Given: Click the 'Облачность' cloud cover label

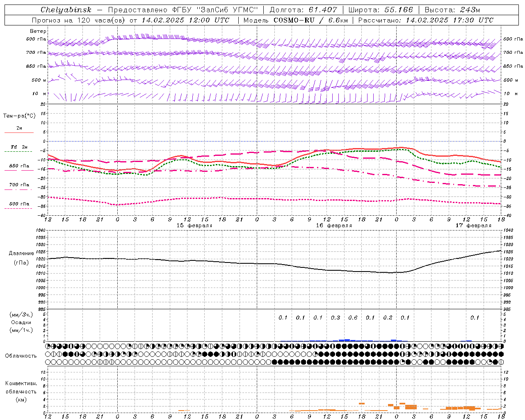Looking at the screenshot, I should 21,356.
